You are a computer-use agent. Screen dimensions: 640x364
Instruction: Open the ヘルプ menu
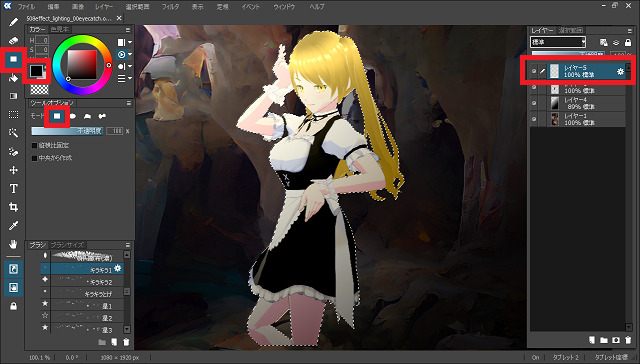(x=317, y=7)
